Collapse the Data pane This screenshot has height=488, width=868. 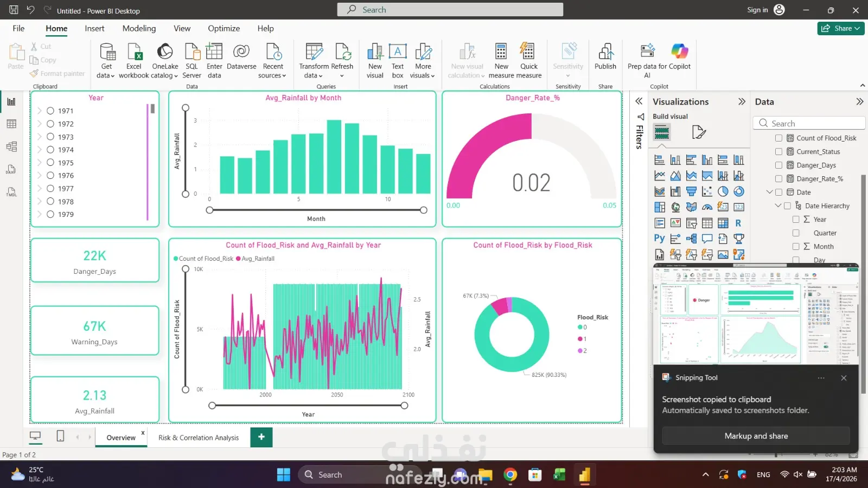(x=859, y=101)
